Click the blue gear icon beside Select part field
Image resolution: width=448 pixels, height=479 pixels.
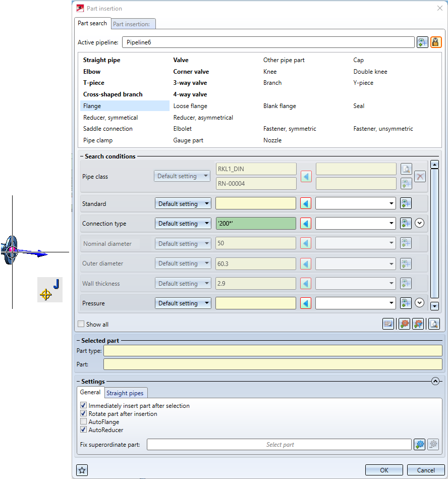tap(419, 445)
